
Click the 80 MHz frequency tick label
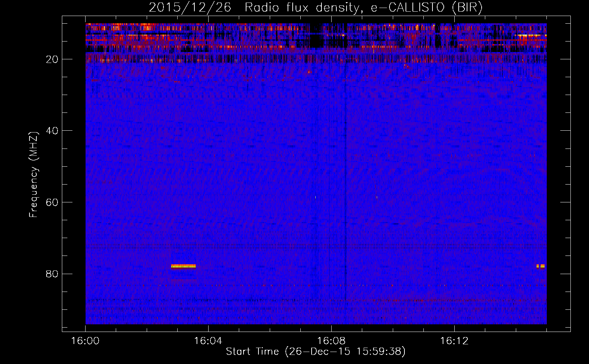[52, 274]
